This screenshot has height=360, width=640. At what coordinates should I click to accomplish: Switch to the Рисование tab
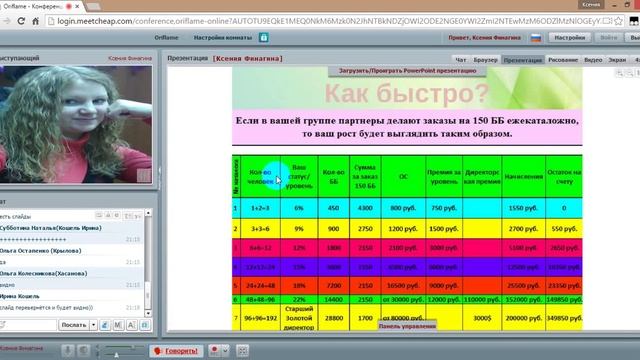(563, 60)
